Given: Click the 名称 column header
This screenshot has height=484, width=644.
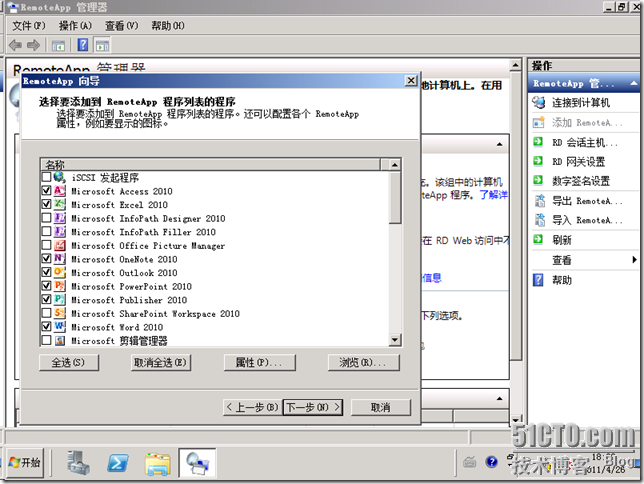Looking at the screenshot, I should click(210, 165).
